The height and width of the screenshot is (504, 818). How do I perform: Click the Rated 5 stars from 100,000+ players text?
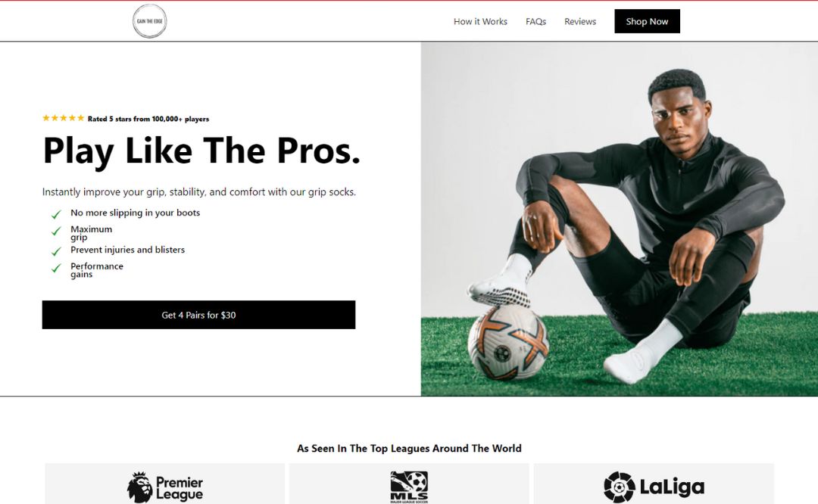pyautogui.click(x=148, y=119)
